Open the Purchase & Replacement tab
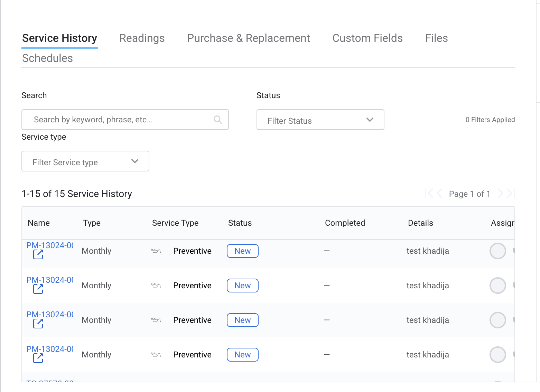This screenshot has height=392, width=540. (x=248, y=38)
